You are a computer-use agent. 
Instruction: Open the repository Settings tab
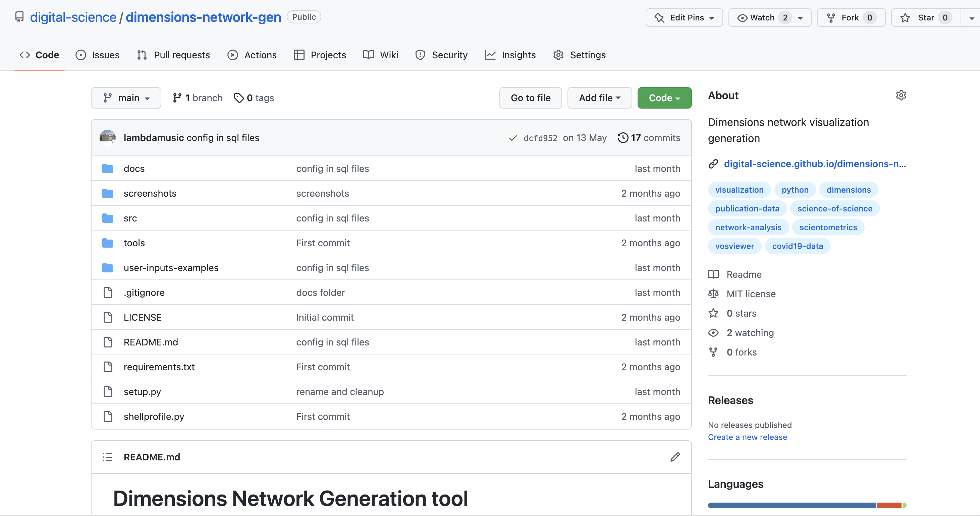[x=580, y=55]
